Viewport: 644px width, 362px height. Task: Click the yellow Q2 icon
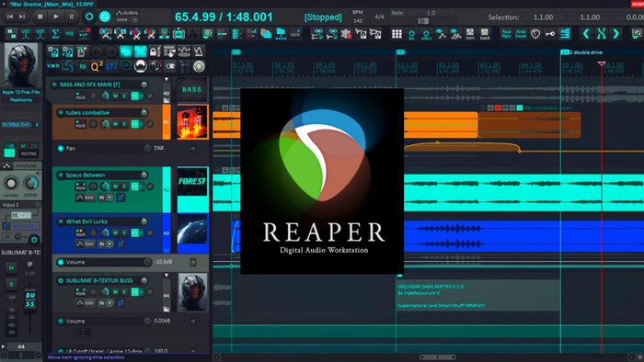(x=97, y=66)
